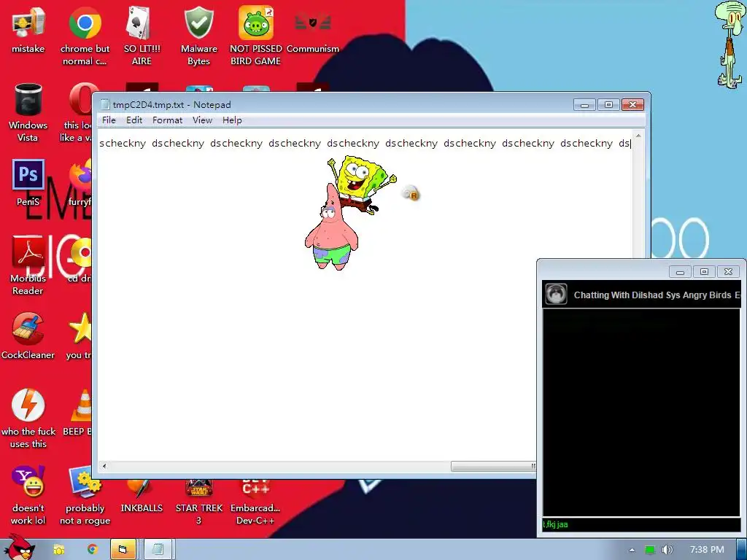Click the green network tray icon

650,550
